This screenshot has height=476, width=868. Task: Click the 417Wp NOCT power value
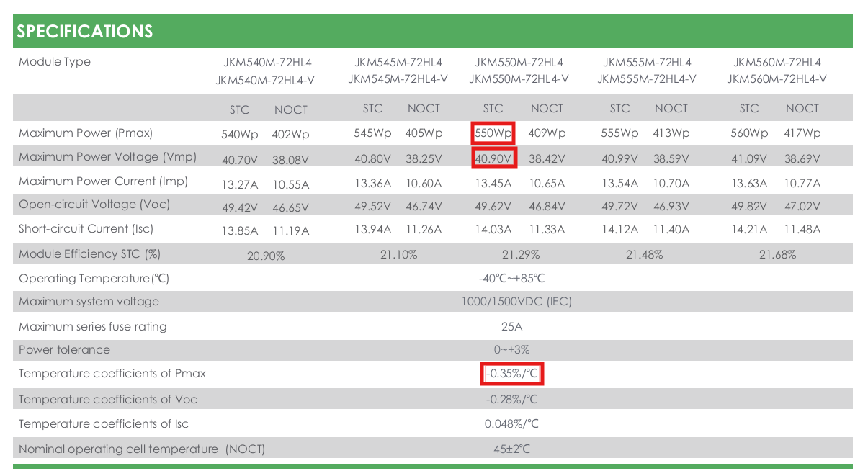click(802, 133)
